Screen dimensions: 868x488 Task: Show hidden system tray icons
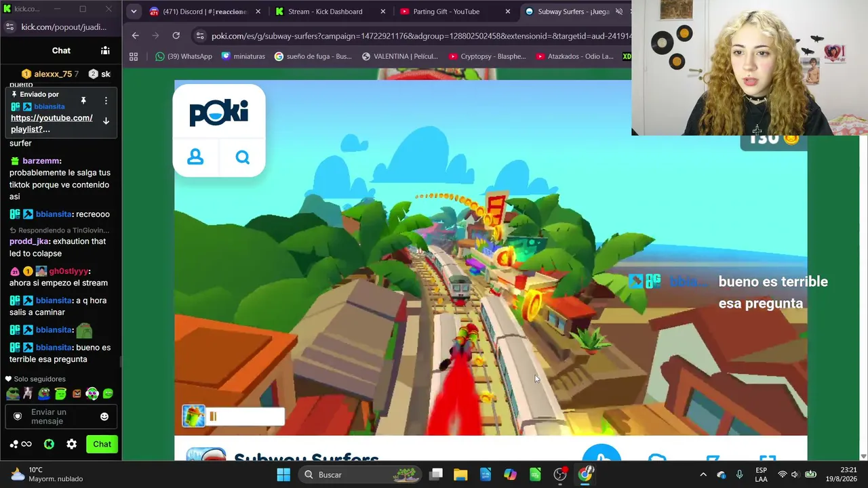[703, 474]
